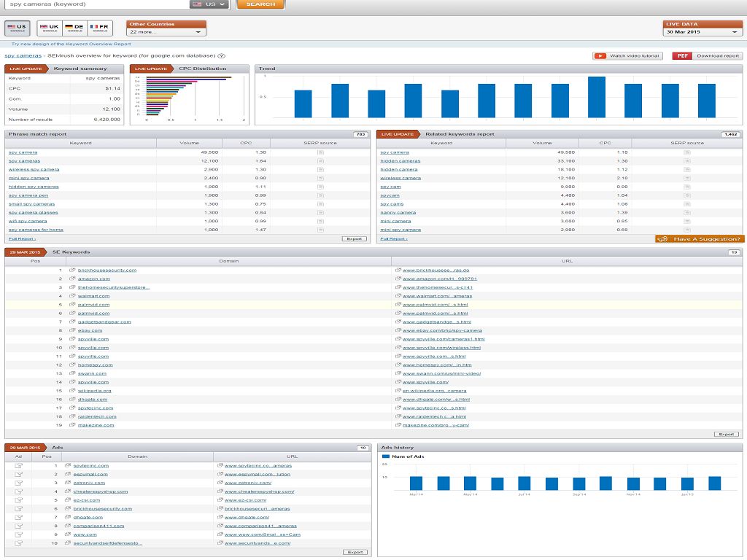View ad preview icon for zetronix.com row
The image size is (747, 560).
(19, 483)
